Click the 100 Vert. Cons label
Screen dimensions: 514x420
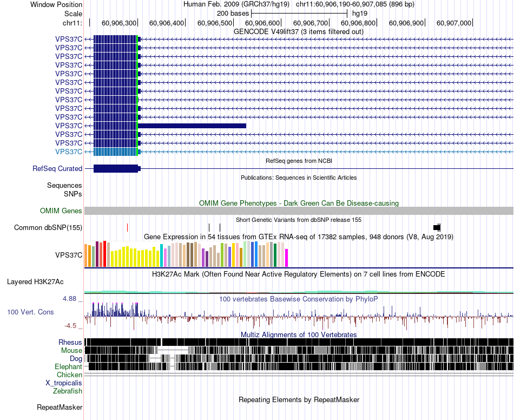pyautogui.click(x=30, y=312)
